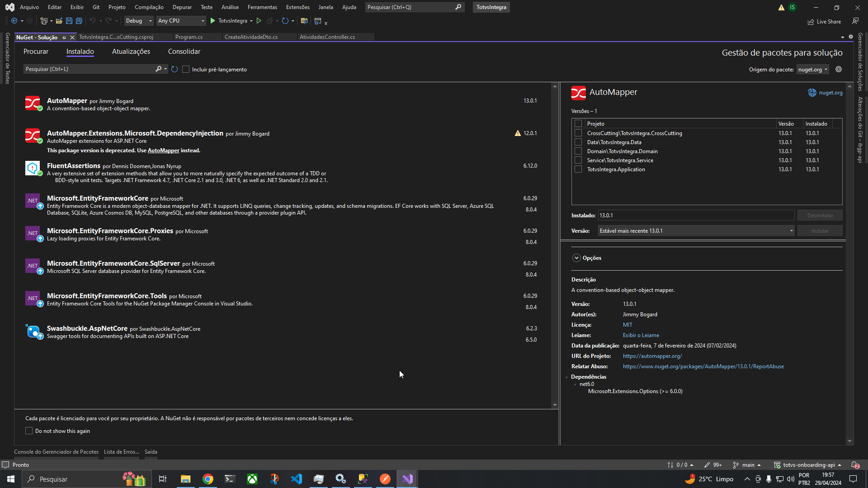Screen dimensions: 868x488
Task: Open NuGet package source settings gear
Action: (x=839, y=69)
